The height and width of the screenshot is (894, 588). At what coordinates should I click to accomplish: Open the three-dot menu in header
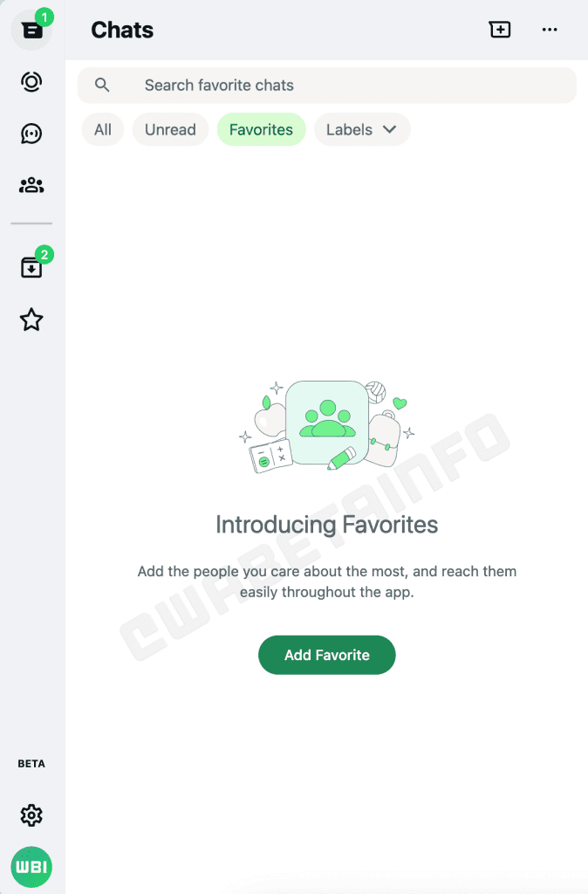coord(550,30)
